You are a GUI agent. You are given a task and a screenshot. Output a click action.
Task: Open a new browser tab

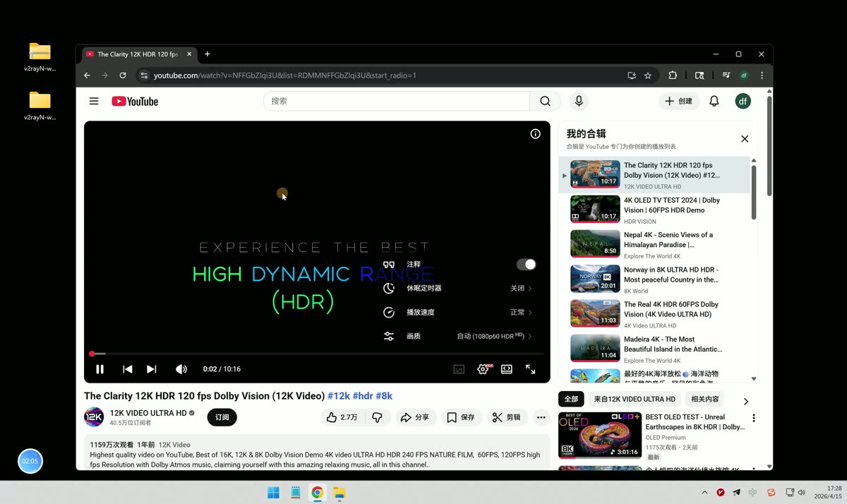(x=208, y=54)
